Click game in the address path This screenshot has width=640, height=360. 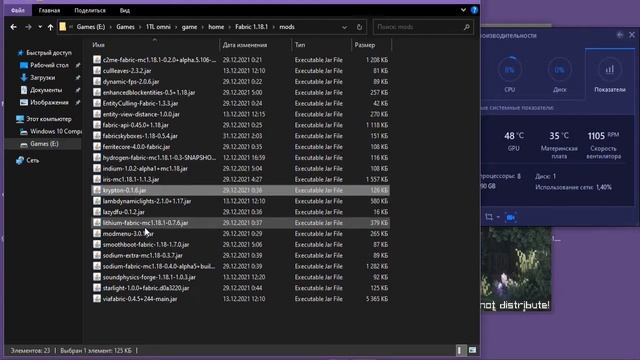(189, 27)
